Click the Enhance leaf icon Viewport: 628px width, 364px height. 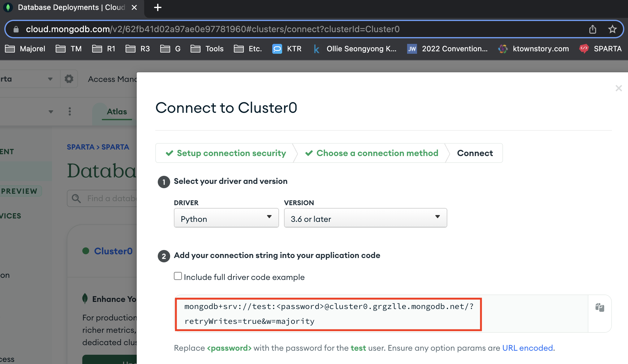pos(85,298)
